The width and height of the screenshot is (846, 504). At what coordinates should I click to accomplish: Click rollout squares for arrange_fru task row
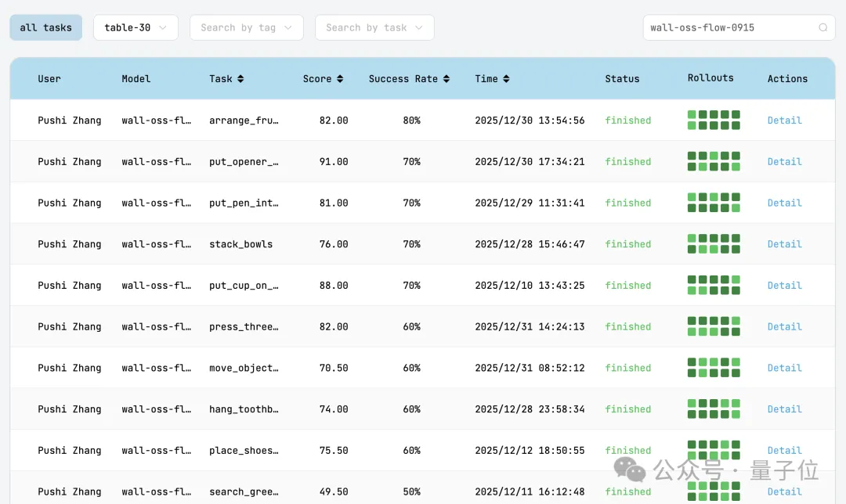click(x=714, y=120)
